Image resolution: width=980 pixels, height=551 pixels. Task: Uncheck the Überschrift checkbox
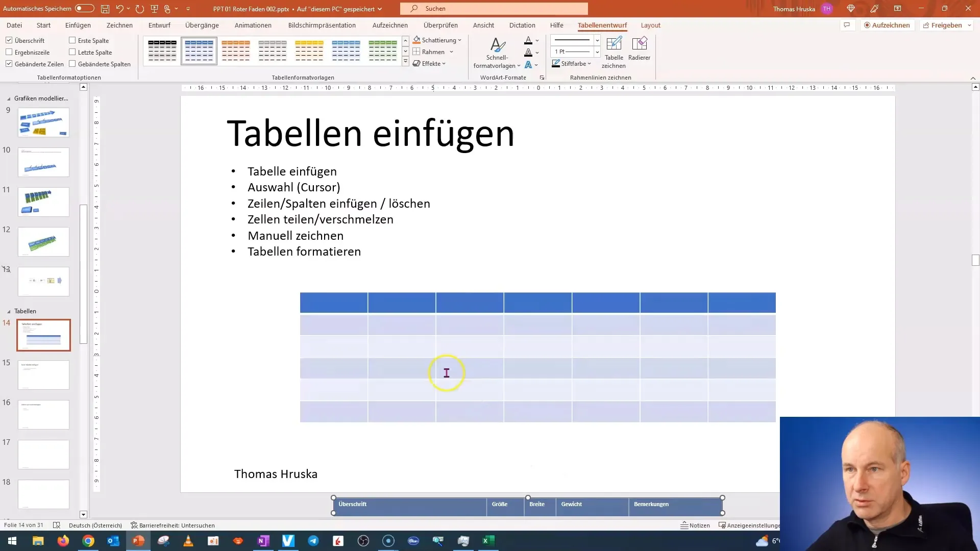[9, 40]
